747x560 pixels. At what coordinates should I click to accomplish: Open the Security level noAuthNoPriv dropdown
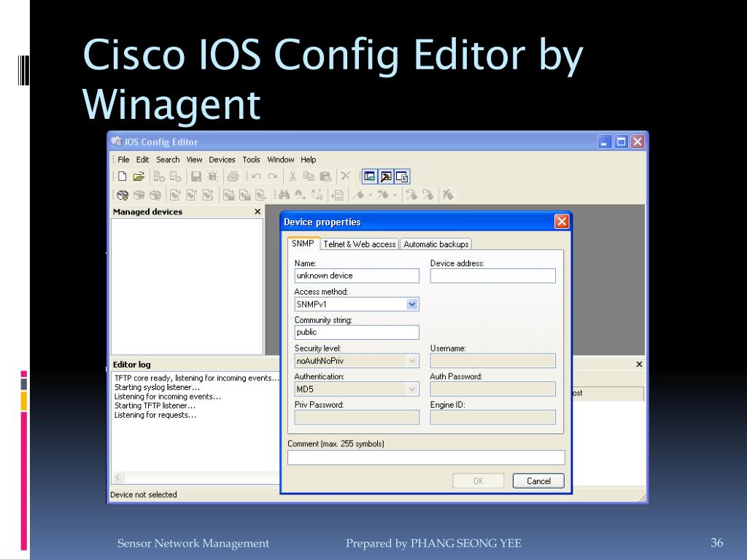pos(412,361)
